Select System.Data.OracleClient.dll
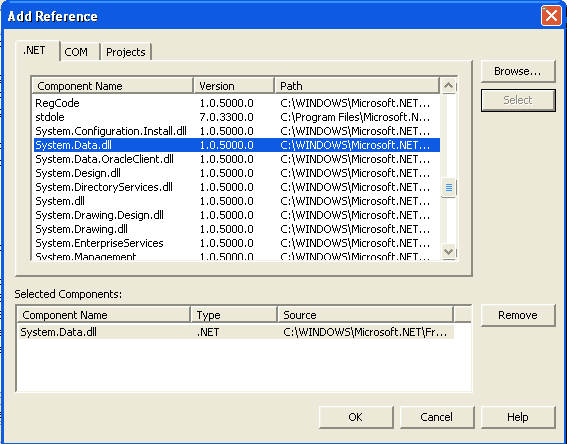The height and width of the screenshot is (444, 567). (x=237, y=159)
